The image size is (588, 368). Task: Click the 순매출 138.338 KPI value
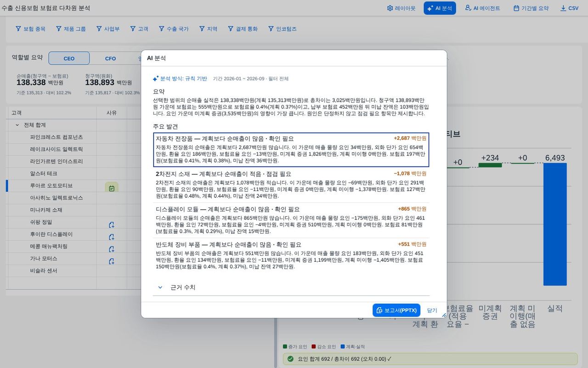[x=31, y=82]
